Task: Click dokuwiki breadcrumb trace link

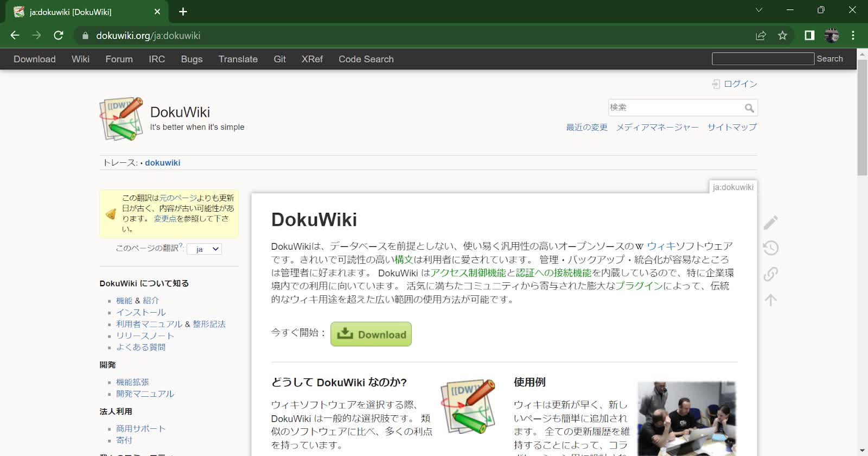Action: click(x=162, y=163)
